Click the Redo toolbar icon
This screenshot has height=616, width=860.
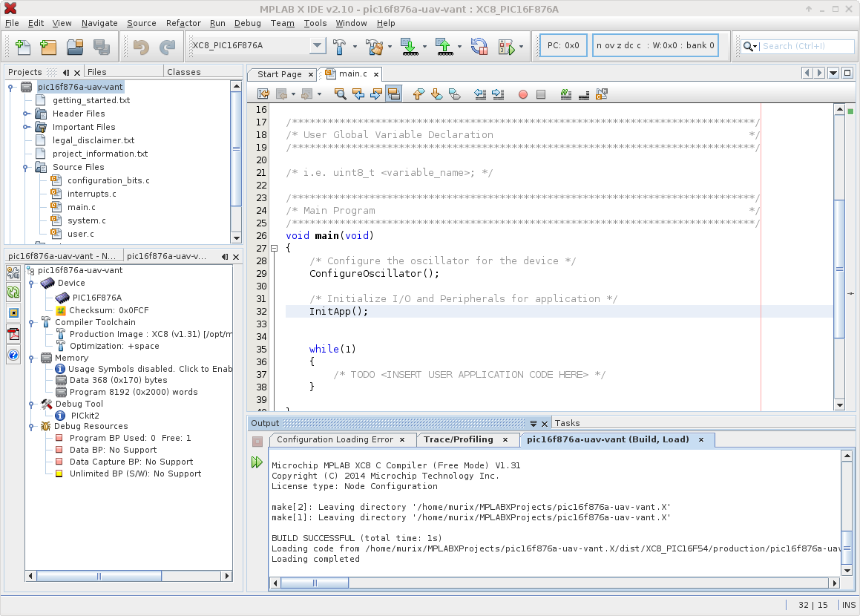coord(167,47)
